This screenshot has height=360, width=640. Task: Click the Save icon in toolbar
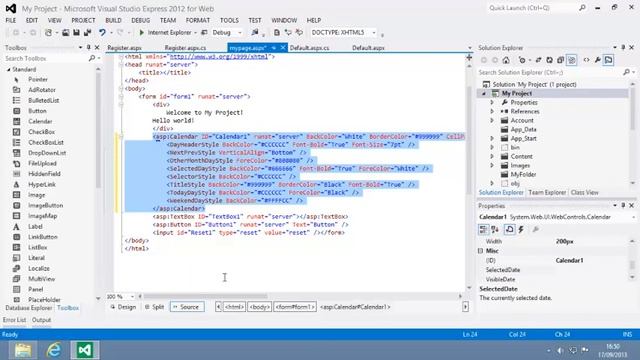pos(76,32)
